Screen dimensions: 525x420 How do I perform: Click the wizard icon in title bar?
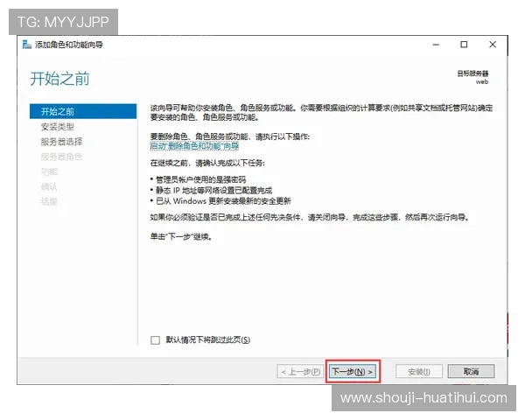click(27, 45)
